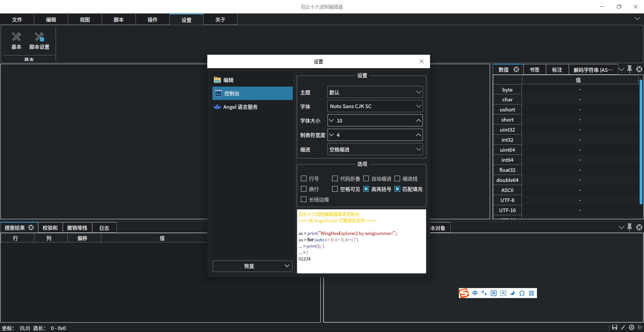Enable the 行号 checkbox
The image size is (644, 332).
pos(304,179)
